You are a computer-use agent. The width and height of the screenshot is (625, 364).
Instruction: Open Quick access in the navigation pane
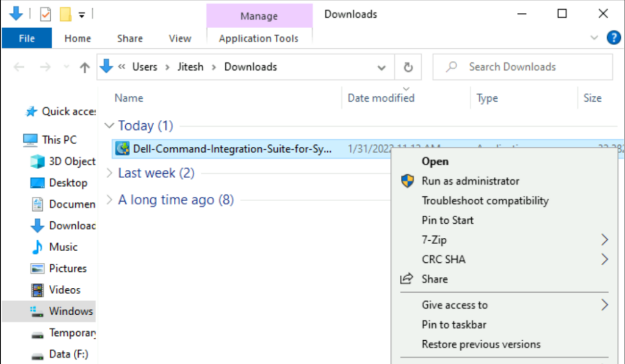coord(60,112)
